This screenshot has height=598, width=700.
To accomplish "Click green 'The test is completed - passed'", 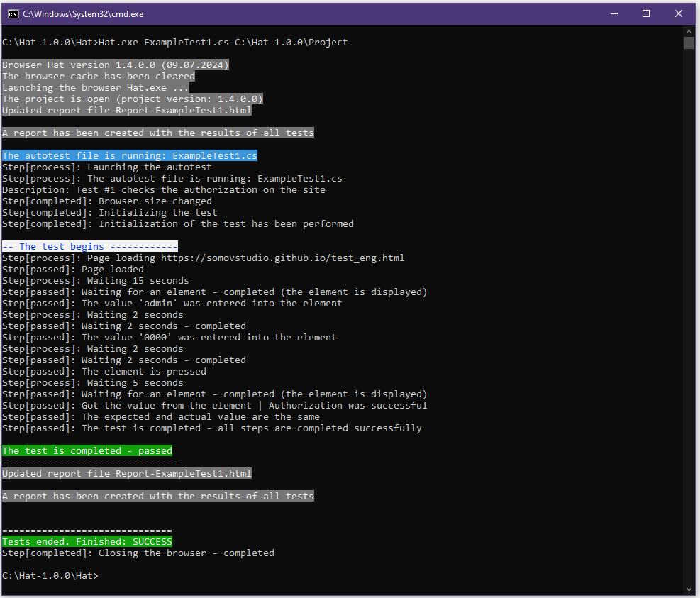I will (87, 451).
